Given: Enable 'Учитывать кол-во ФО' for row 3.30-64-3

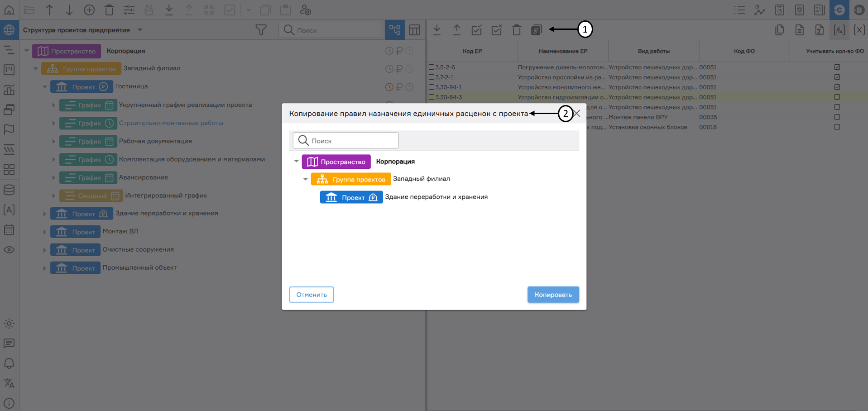Looking at the screenshot, I should tap(837, 97).
